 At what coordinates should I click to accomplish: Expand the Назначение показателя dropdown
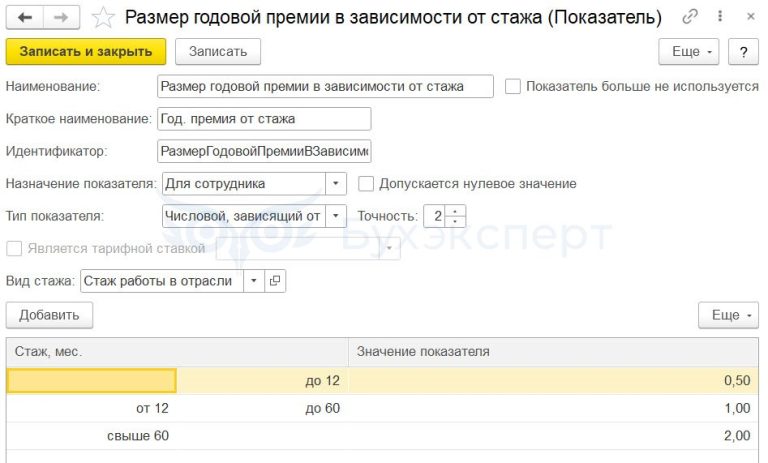pyautogui.click(x=336, y=184)
